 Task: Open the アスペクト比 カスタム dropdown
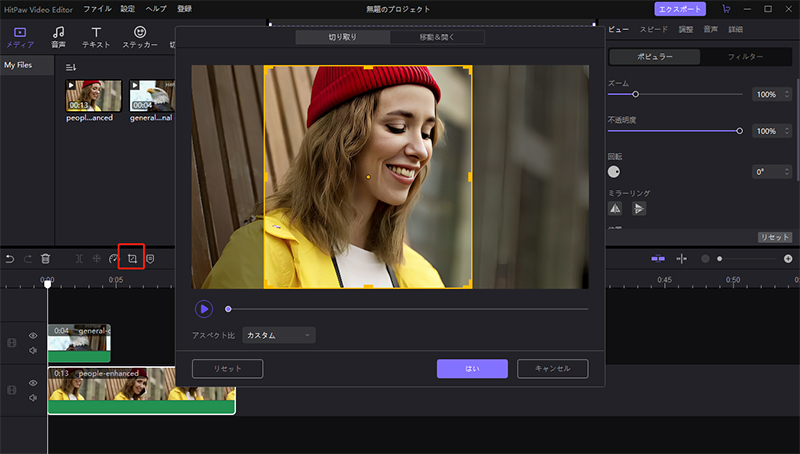point(279,335)
